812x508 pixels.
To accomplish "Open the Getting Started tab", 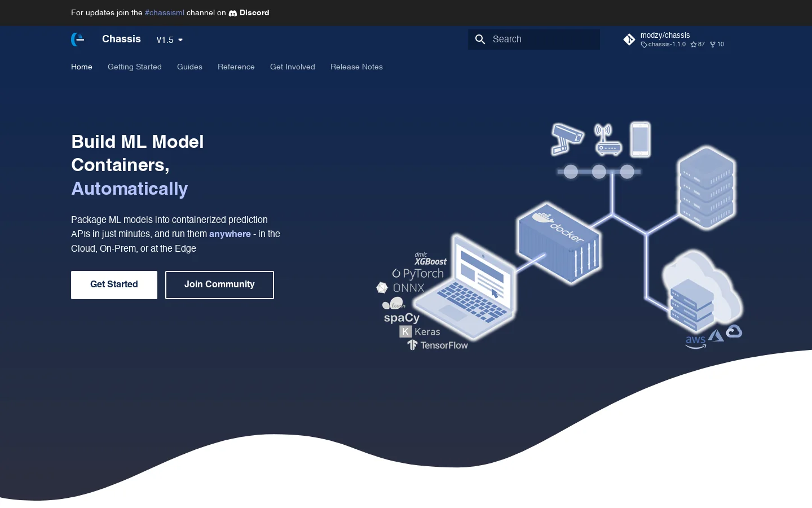I will (x=135, y=67).
